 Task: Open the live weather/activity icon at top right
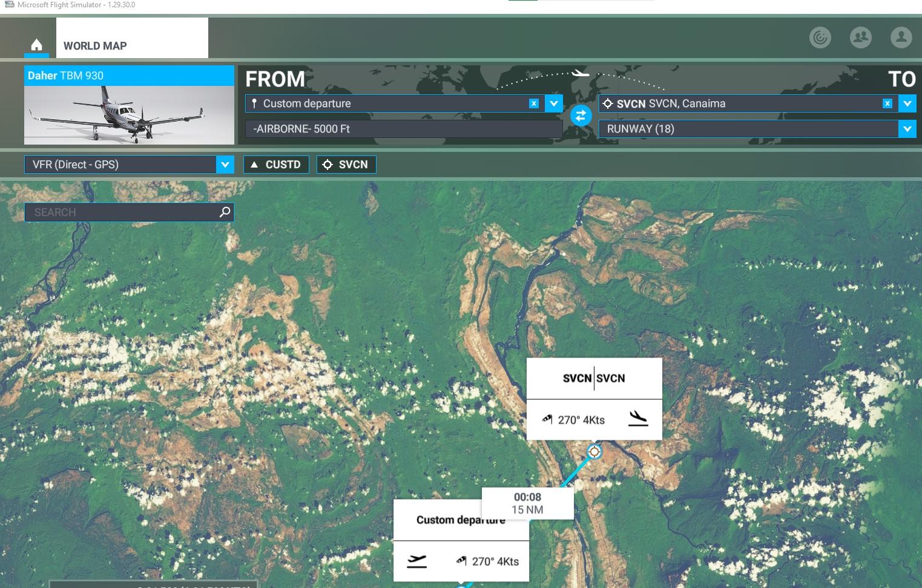[x=820, y=38]
